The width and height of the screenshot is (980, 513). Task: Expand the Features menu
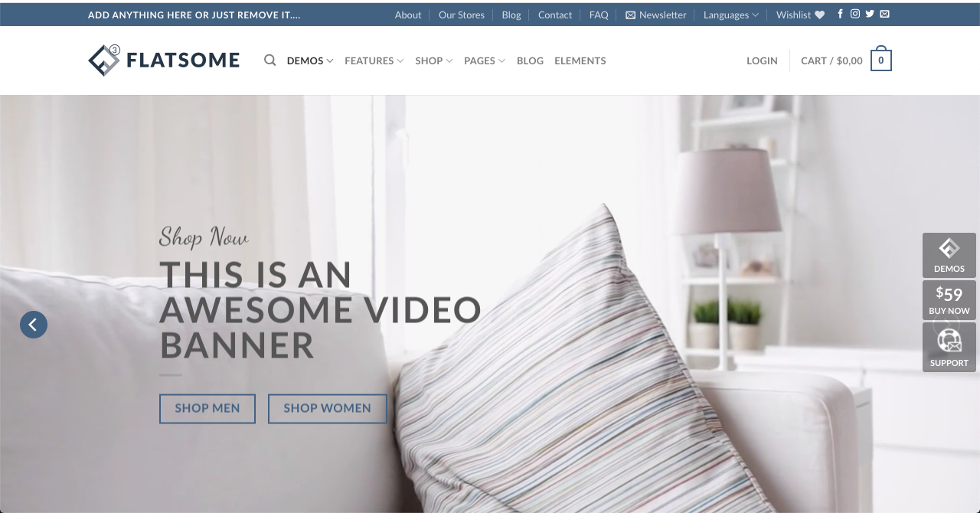pyautogui.click(x=374, y=60)
